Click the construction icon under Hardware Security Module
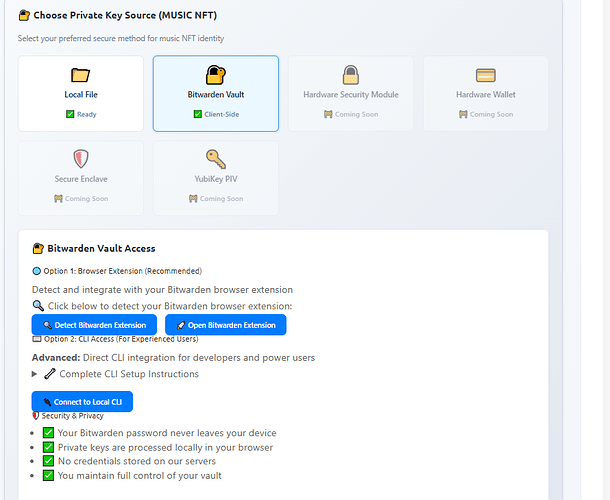The width and height of the screenshot is (610, 500). [x=328, y=114]
